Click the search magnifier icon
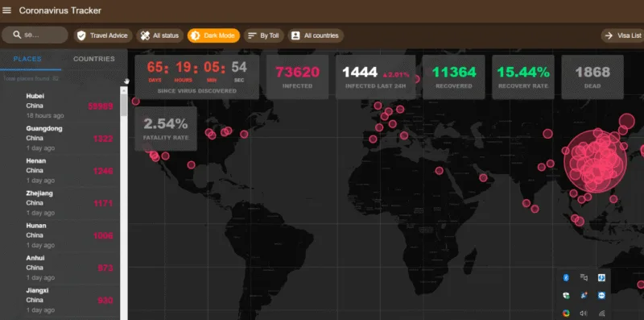Screen dimensions: 644x320 point(17,35)
